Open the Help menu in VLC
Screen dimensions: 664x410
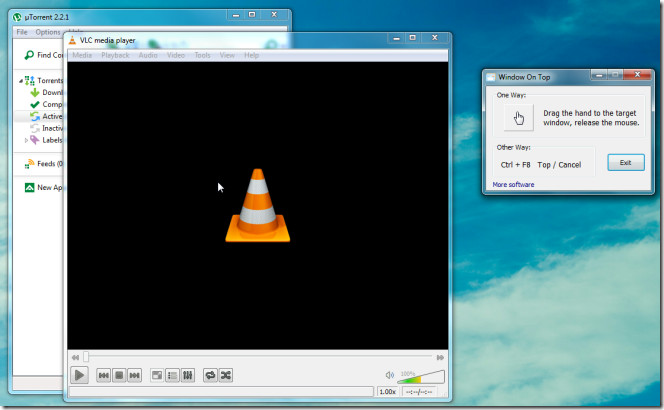(x=252, y=55)
